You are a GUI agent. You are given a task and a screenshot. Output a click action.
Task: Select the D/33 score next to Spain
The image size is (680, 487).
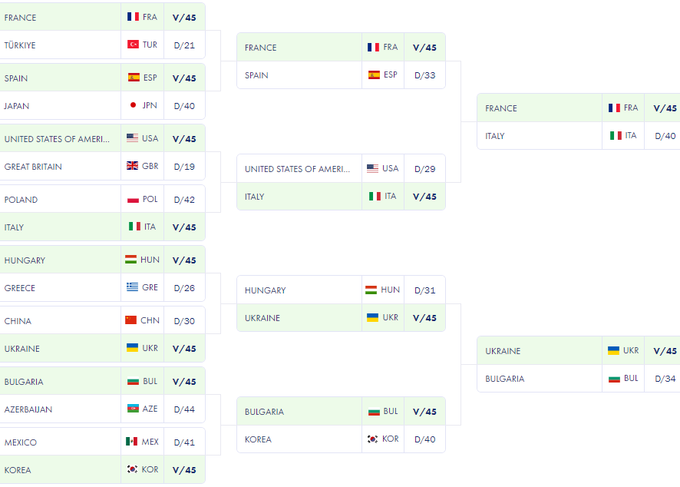click(x=424, y=75)
